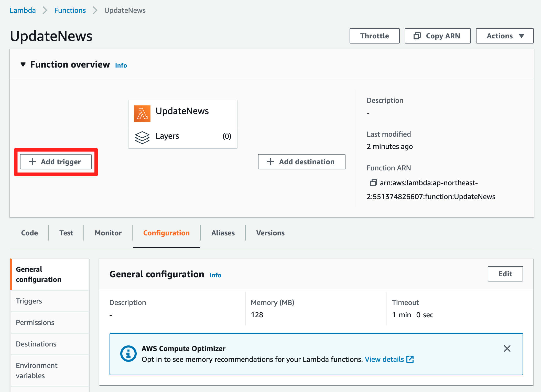Viewport: 541px width, 392px height.
Task: Click the Copy ARN button
Action: click(x=438, y=36)
